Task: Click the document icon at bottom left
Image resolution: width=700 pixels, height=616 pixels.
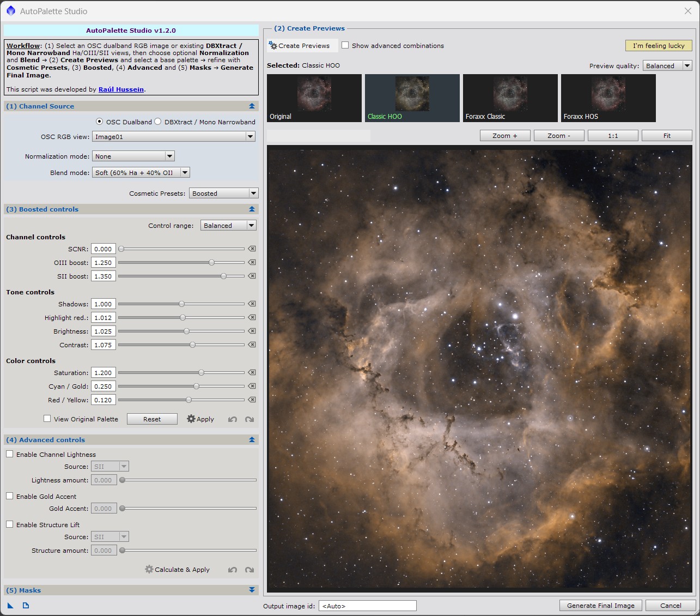Action: click(26, 606)
